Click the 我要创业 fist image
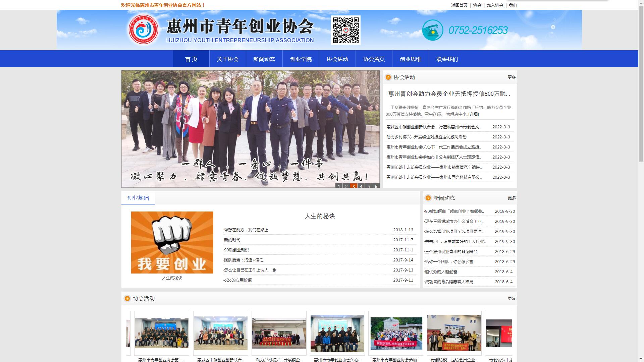The image size is (644, 362). coord(172,242)
